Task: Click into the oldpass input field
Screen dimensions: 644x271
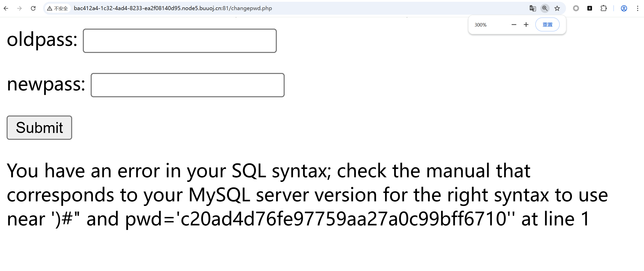Action: click(x=180, y=41)
